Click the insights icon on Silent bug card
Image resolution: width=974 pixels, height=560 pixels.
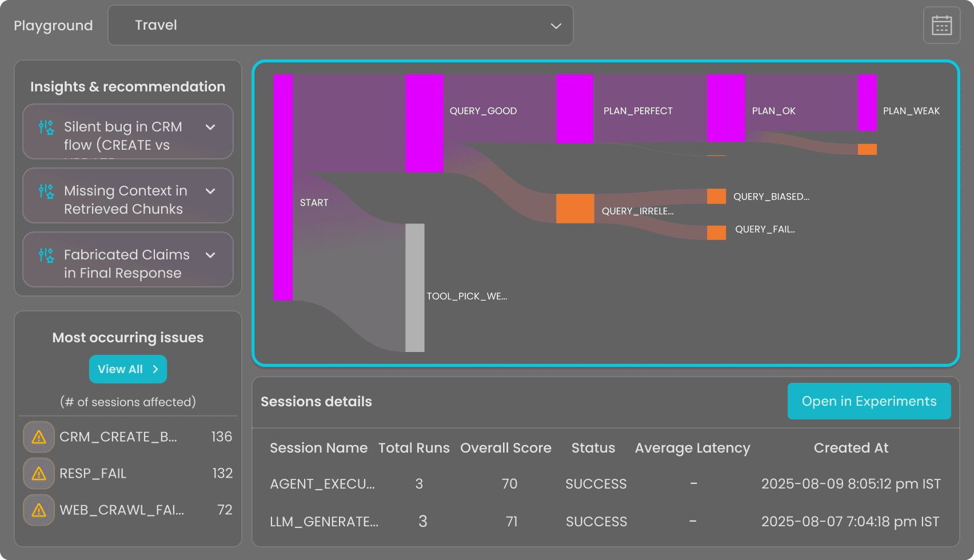pyautogui.click(x=45, y=128)
